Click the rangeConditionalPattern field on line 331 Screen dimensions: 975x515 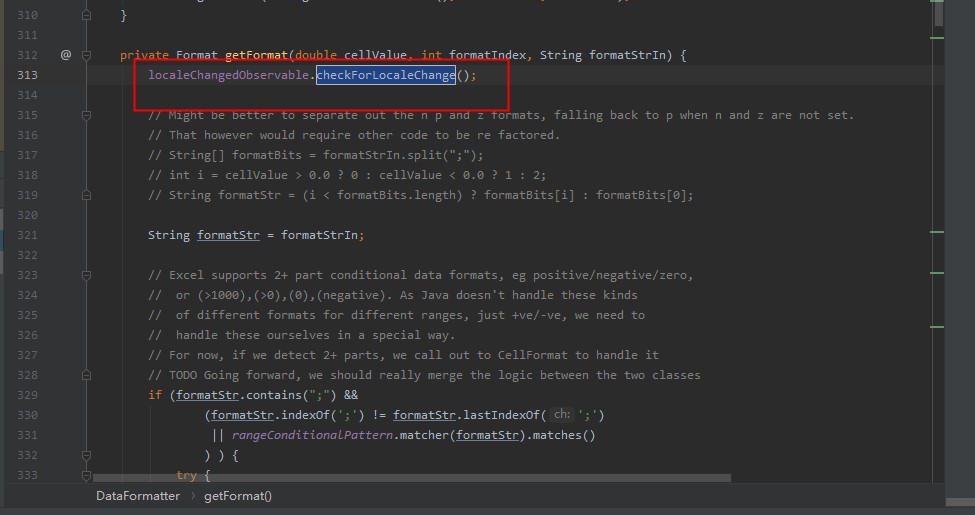click(x=312, y=435)
